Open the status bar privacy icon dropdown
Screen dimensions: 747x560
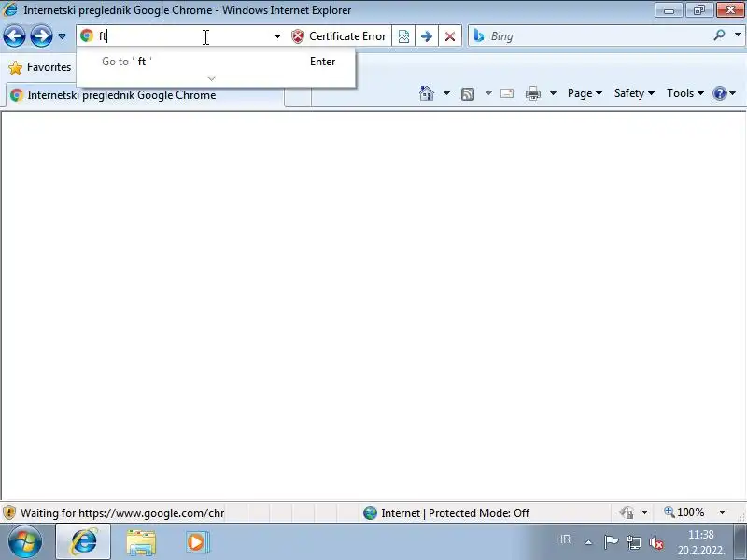coord(644,512)
